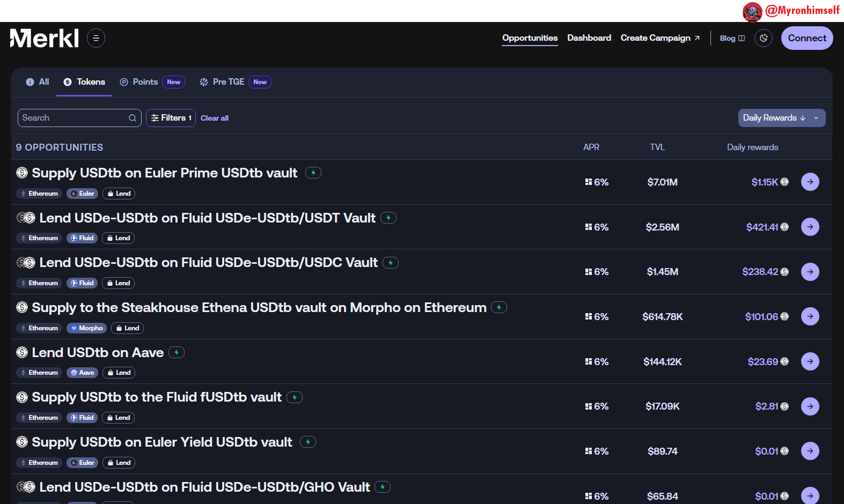The height and width of the screenshot is (504, 844).
Task: Click Euler tag in Euler Yield row
Action: (82, 463)
